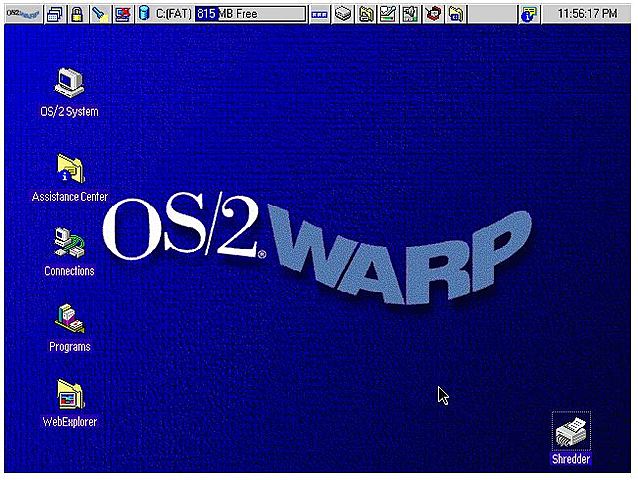Click the "Connections" label
This screenshot has height=480, width=638.
coord(69,271)
